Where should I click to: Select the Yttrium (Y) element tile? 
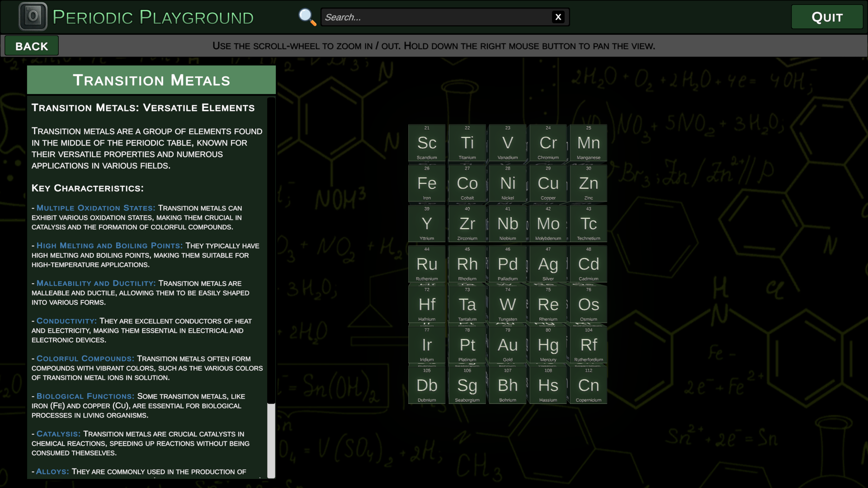point(427,224)
